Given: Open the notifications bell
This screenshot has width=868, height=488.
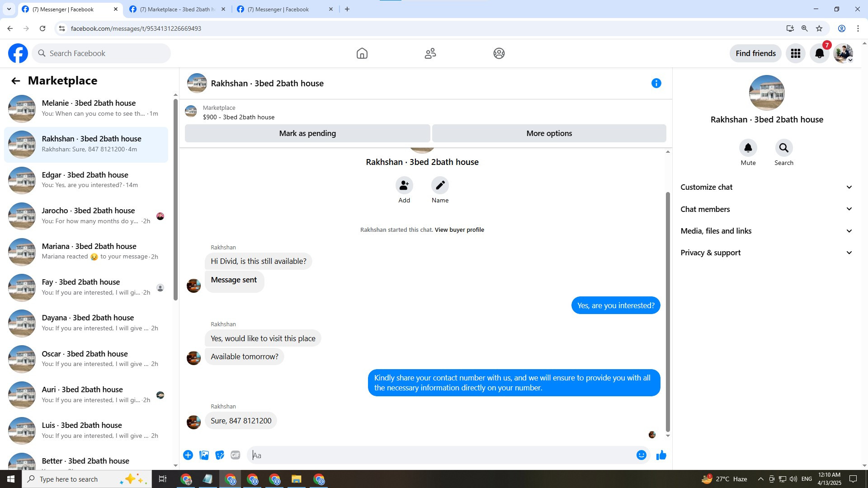Looking at the screenshot, I should pyautogui.click(x=820, y=53).
